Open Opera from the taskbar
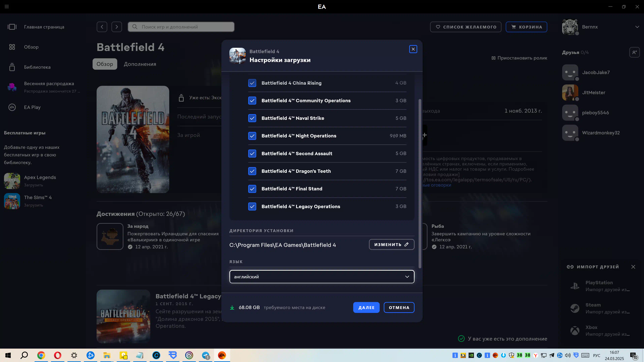Image resolution: width=644 pixels, height=362 pixels. point(58,355)
